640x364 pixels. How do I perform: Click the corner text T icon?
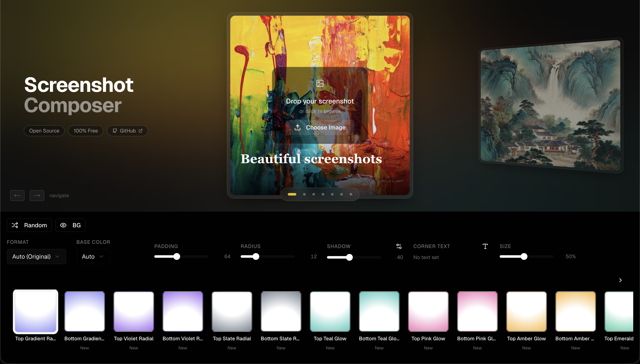tap(485, 246)
